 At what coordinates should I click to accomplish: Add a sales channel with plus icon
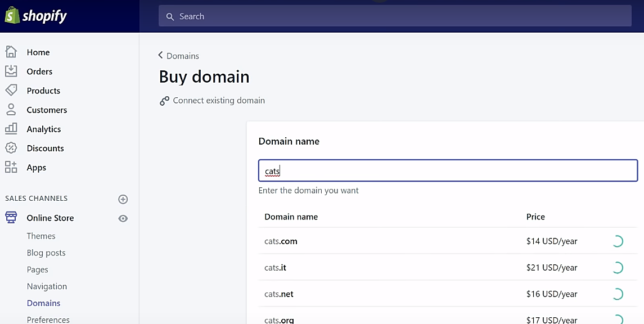[x=123, y=199]
